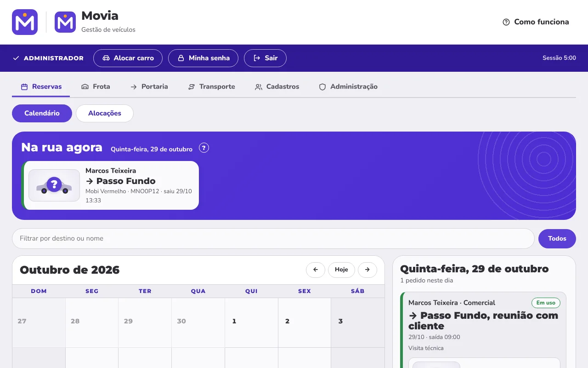Click the Alocar carro button
Screen dimensions: 588x368
pos(128,58)
